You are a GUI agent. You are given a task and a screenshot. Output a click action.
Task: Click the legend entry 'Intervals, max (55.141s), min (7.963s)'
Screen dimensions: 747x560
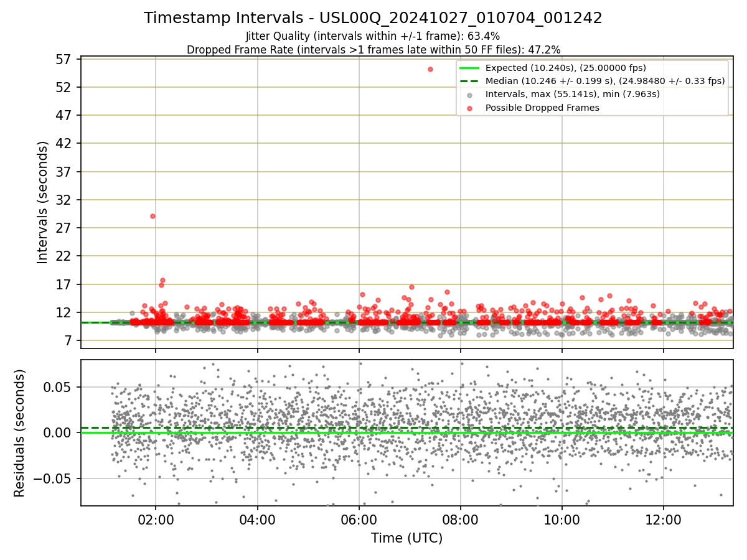coord(573,94)
